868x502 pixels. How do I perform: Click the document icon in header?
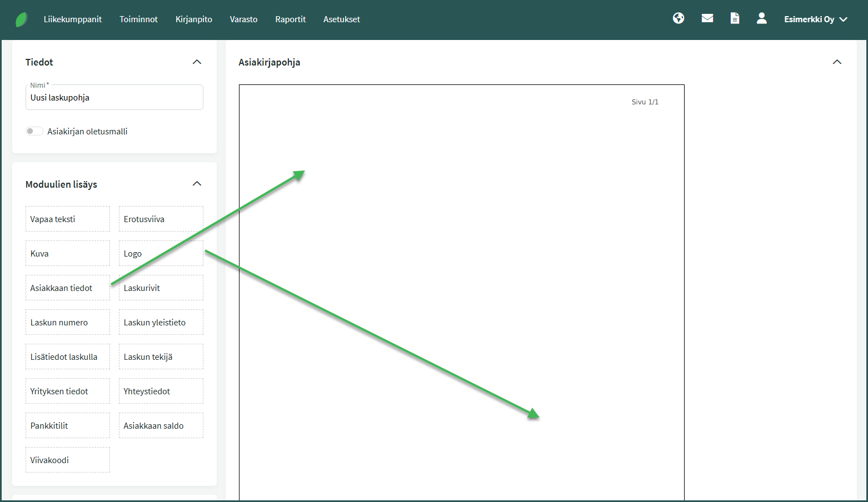point(735,18)
